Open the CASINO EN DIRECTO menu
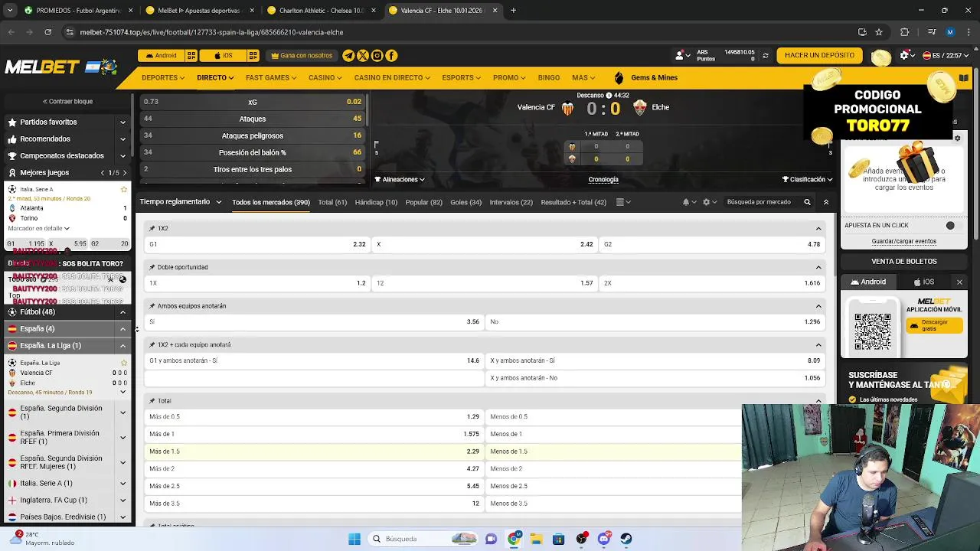The height and width of the screenshot is (551, 980). (x=392, y=77)
